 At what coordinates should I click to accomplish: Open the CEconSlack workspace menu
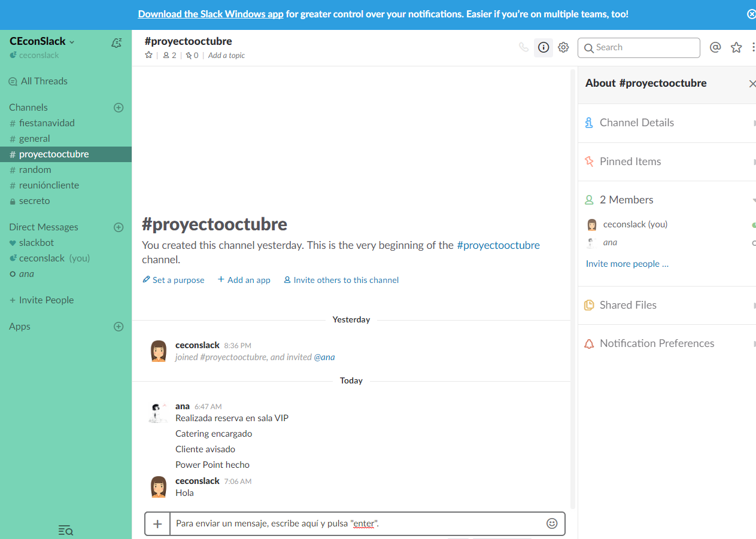[42, 41]
